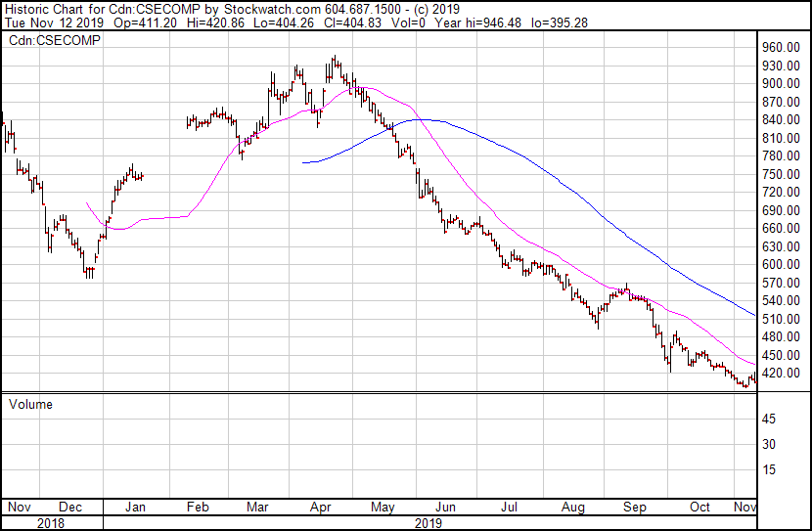812x531 pixels.
Task: Select the 2019 year label
Action: tap(429, 523)
